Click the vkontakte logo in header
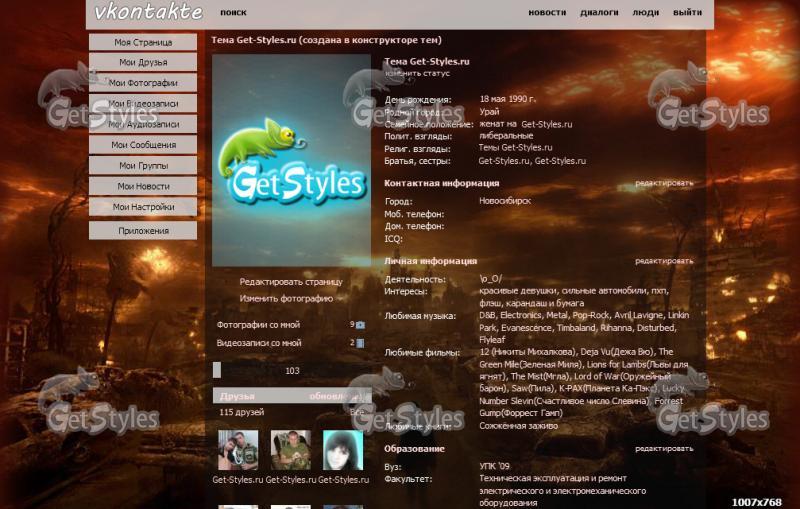The height and width of the screenshot is (509, 800). point(148,13)
